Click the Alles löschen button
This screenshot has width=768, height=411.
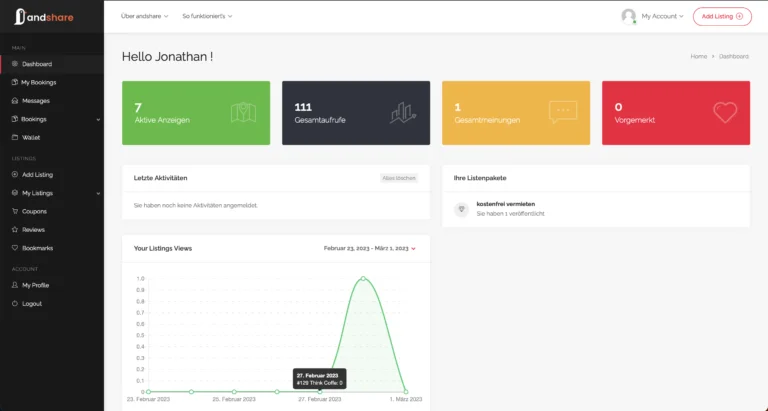(398, 178)
